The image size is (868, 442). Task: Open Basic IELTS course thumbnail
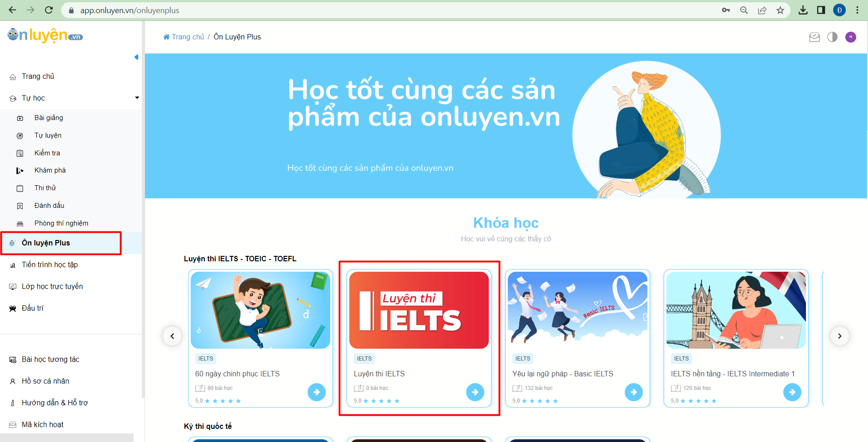point(578,310)
